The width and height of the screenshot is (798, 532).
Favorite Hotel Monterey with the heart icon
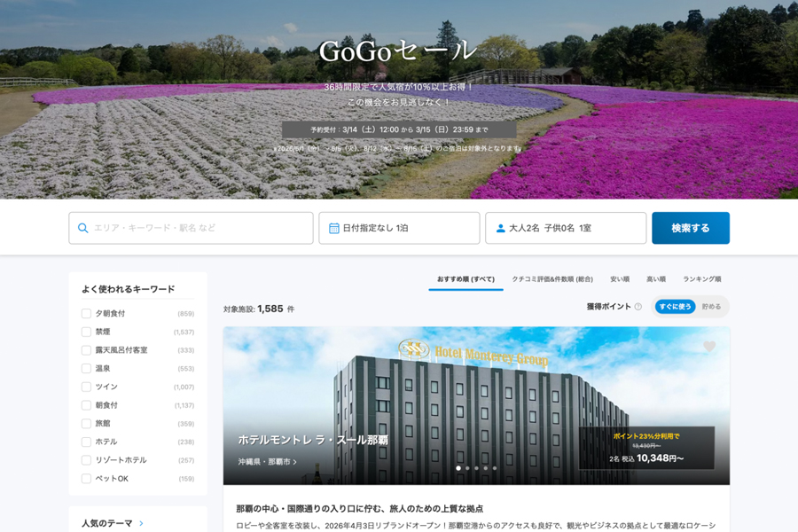coord(709,347)
